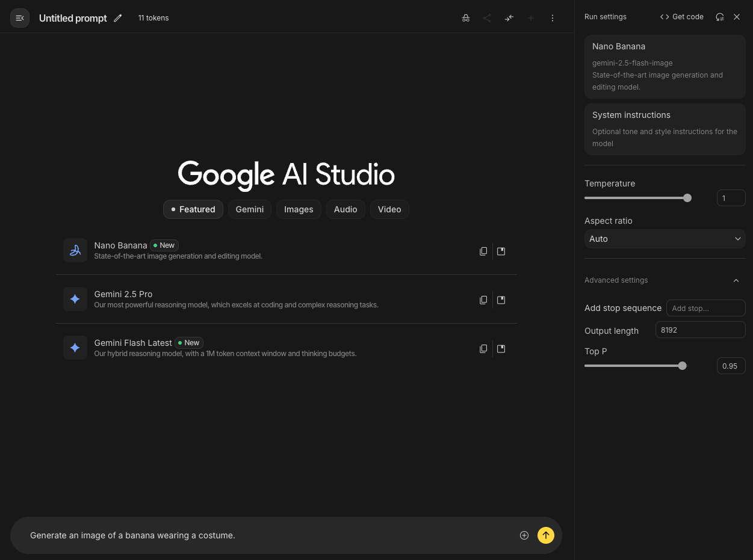Click the compare mode arrows icon
Viewport: 753px width, 560px height.
pos(509,18)
